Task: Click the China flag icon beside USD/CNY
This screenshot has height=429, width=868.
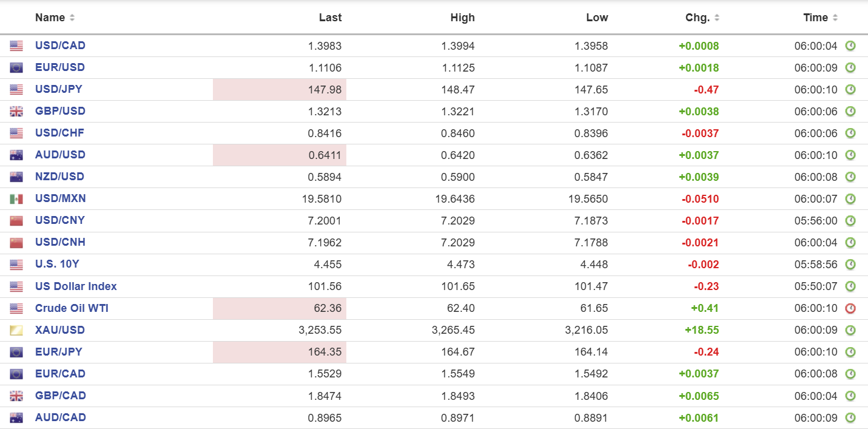Action: [16, 221]
